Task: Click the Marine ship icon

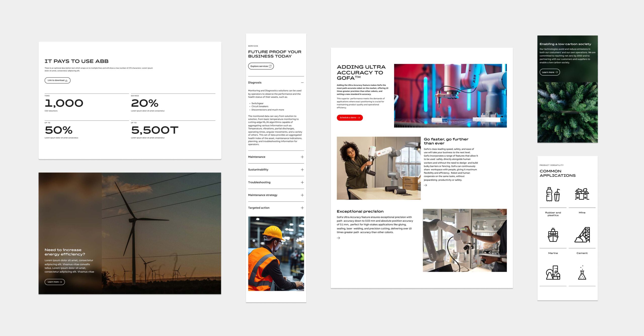Action: [x=553, y=235]
